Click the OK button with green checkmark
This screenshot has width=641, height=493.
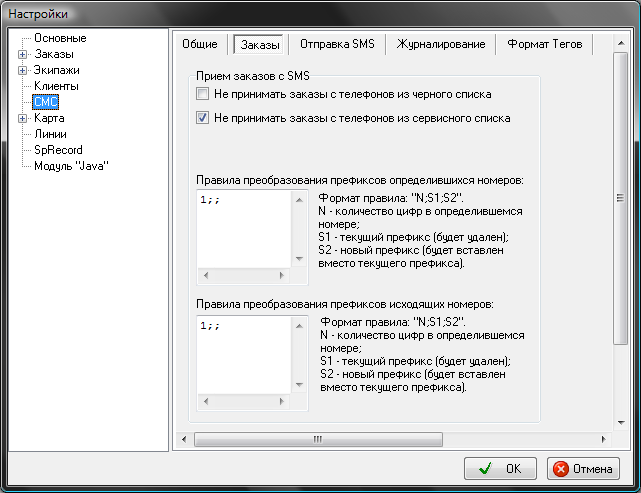(x=500, y=468)
